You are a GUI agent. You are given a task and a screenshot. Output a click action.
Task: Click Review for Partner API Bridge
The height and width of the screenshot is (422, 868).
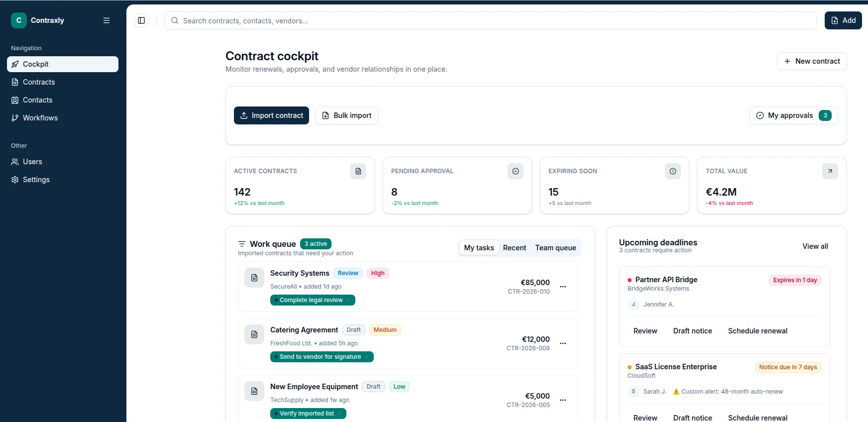point(645,331)
